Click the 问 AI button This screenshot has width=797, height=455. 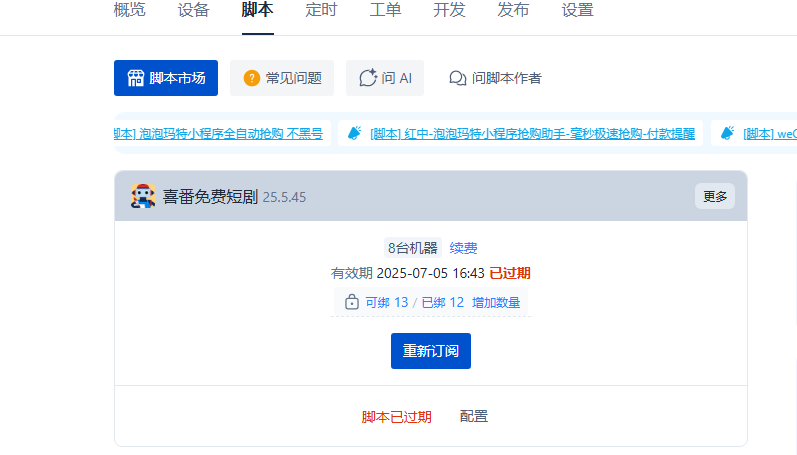click(x=385, y=78)
